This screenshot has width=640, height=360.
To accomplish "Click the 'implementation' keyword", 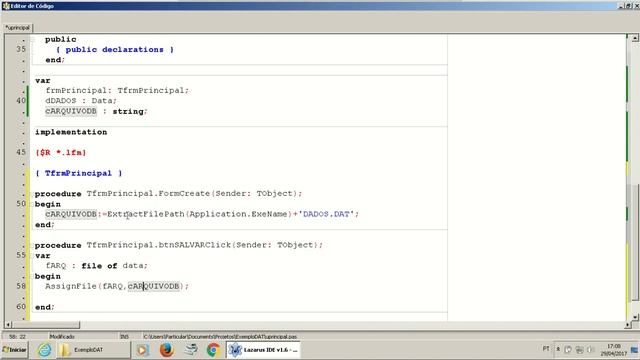I will click(71, 132).
